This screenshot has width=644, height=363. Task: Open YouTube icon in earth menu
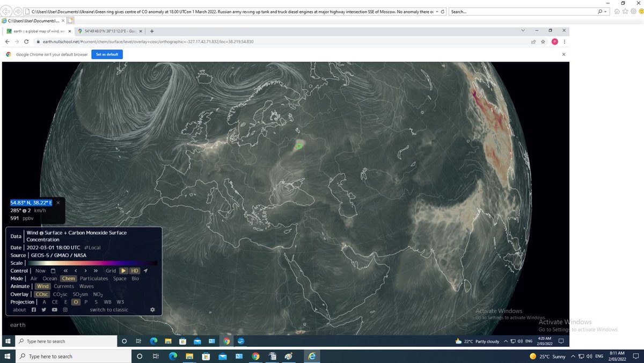tap(55, 310)
